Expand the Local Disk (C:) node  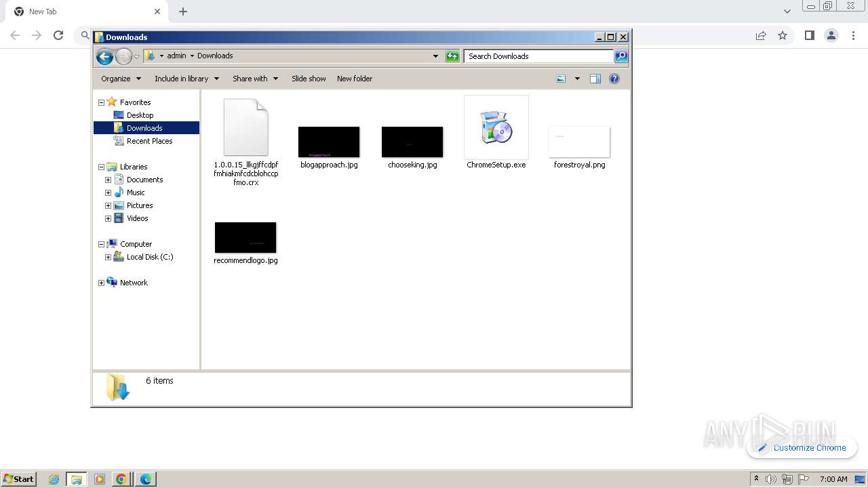pos(108,258)
